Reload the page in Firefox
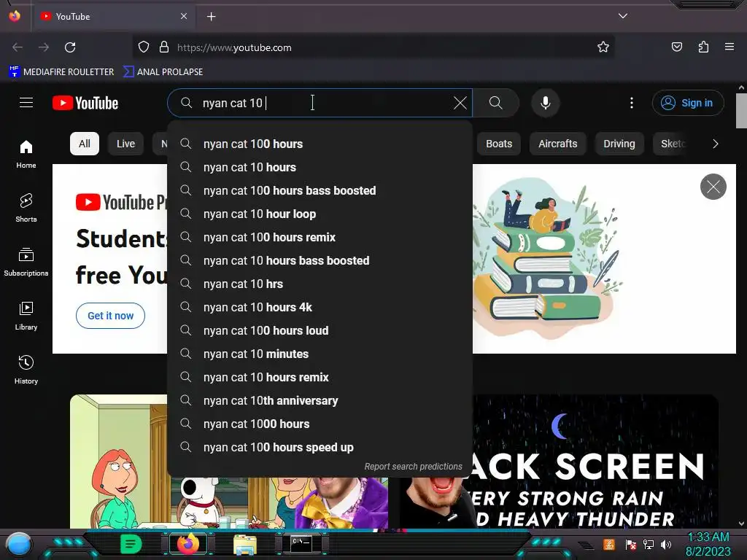Screen dimensions: 747x560 [x=70, y=47]
